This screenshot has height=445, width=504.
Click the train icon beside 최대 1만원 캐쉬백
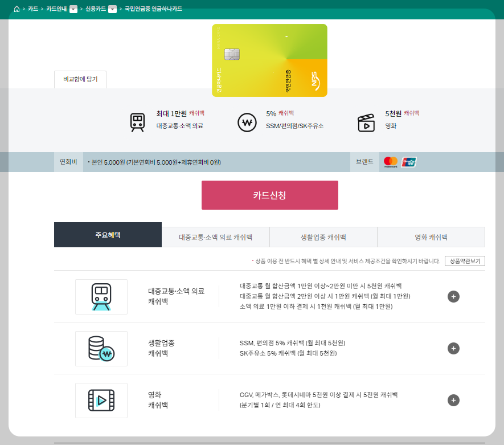click(x=138, y=122)
